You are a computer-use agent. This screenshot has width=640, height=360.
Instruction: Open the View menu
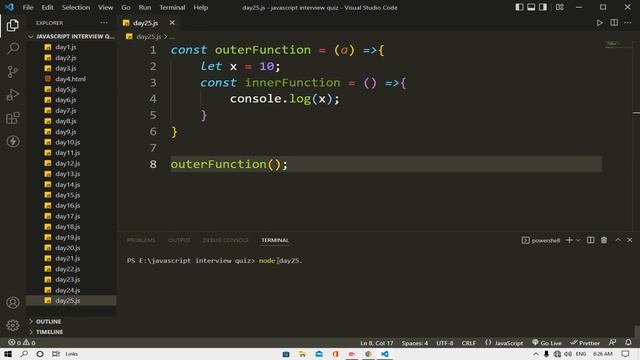(105, 7)
